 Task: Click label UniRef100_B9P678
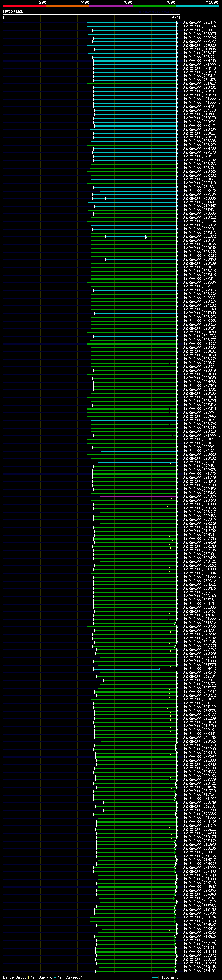(x=199, y=470)
